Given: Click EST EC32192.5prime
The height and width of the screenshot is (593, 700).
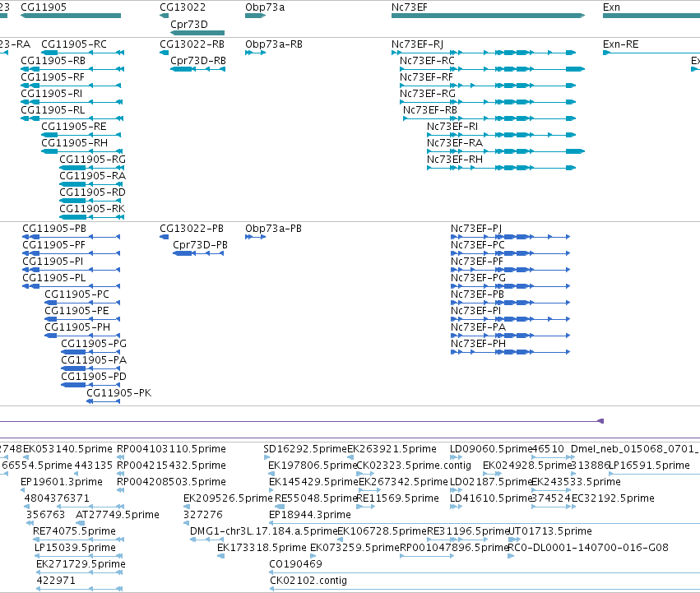Looking at the screenshot, I should point(613,498).
